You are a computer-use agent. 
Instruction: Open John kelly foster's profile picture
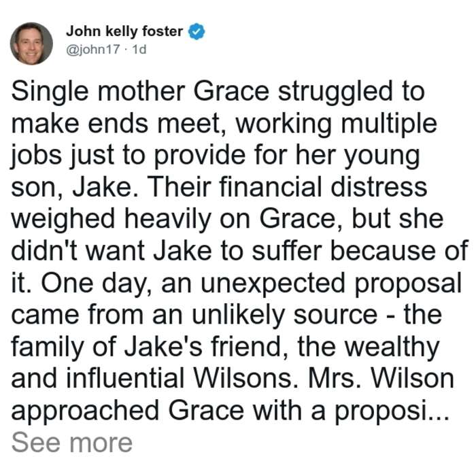31,44
